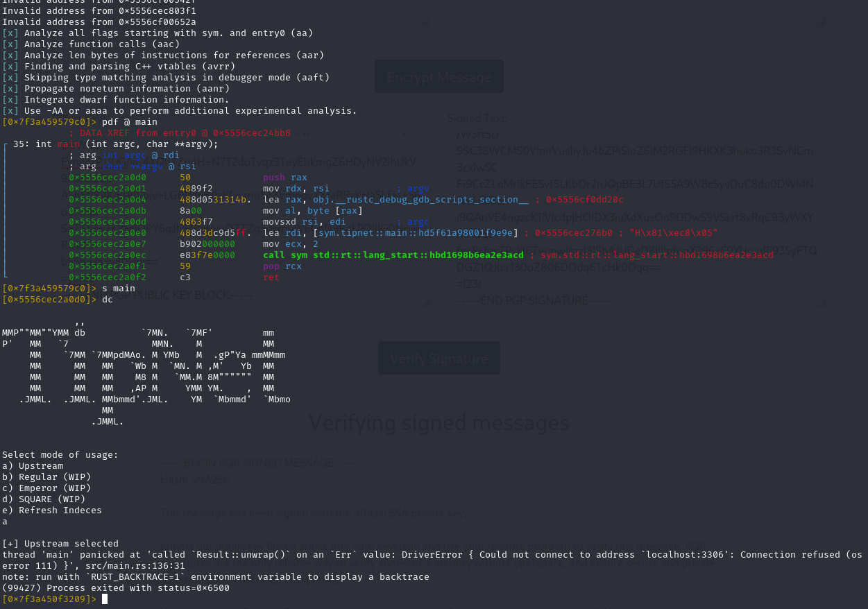Screen dimensions: 868x609
Task: Click the address 0x5556cec2a0d0 in the disassembly
Action: (x=108, y=178)
